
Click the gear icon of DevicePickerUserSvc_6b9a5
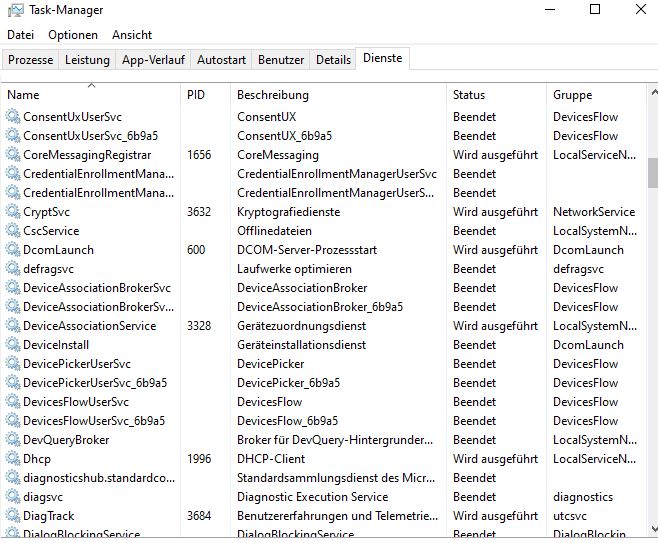13,383
